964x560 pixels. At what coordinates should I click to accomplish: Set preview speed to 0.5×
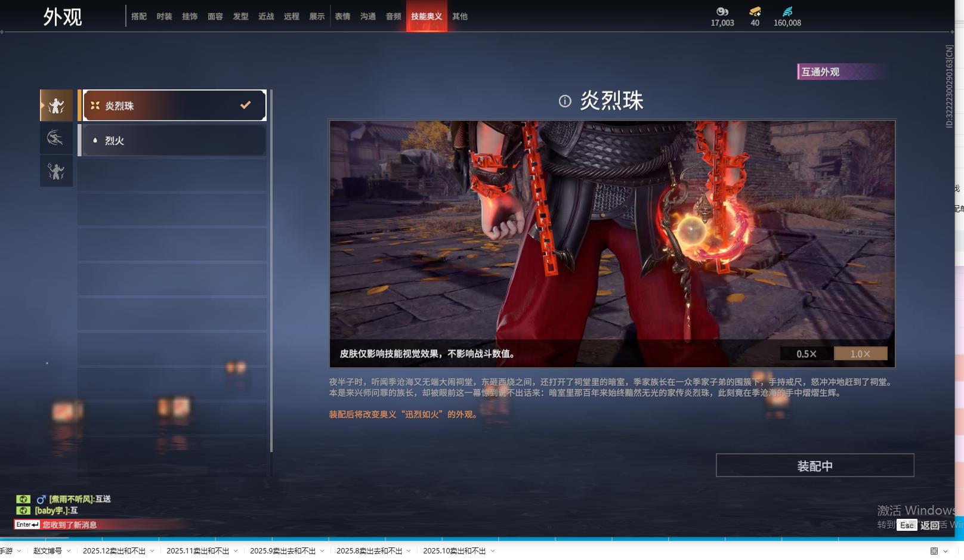click(806, 354)
